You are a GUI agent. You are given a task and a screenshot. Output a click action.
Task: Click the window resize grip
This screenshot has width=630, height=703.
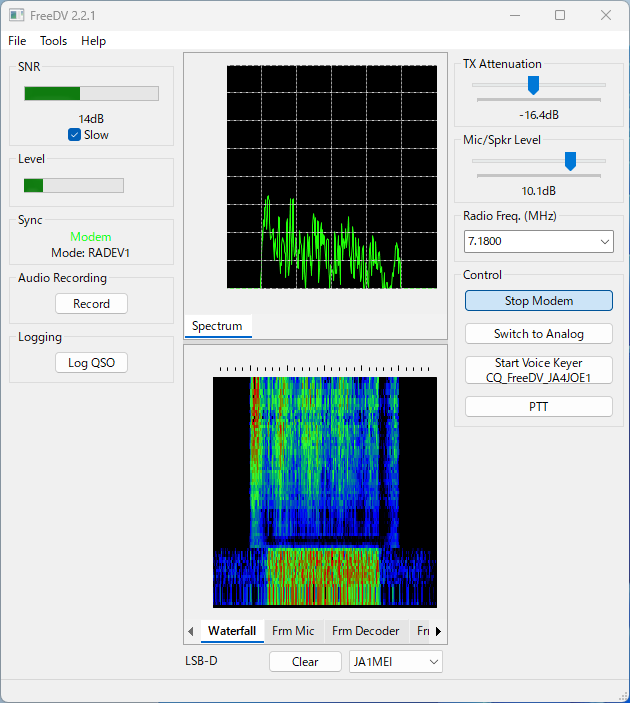pos(623,697)
